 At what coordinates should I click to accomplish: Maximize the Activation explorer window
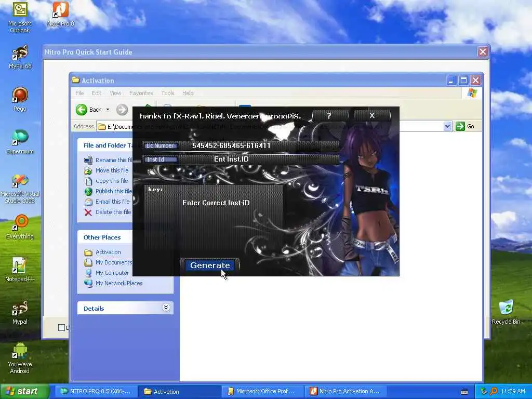click(463, 81)
